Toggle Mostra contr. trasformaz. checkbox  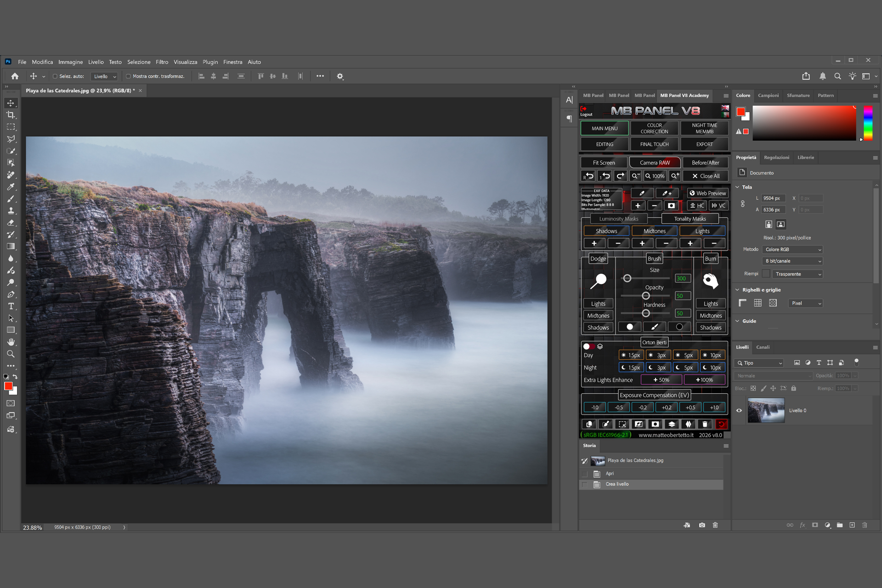pyautogui.click(x=129, y=76)
